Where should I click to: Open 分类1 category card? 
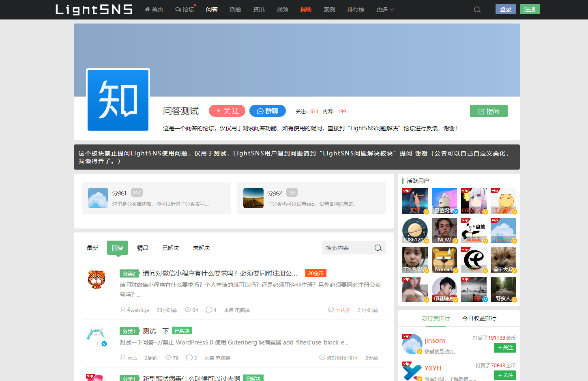pos(157,198)
